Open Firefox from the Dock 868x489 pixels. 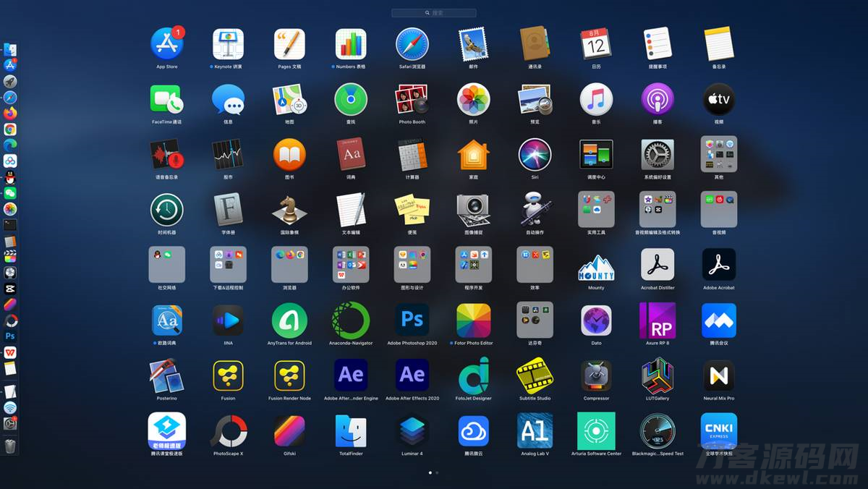(x=10, y=114)
